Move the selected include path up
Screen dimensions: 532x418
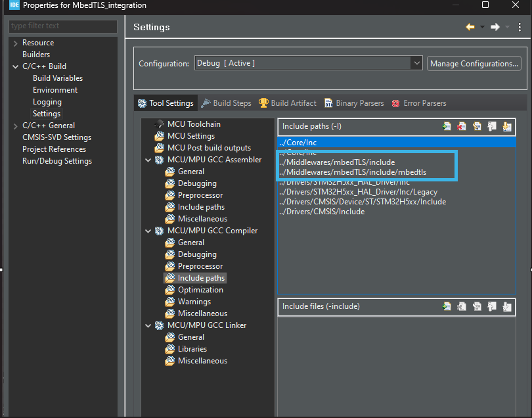click(x=491, y=126)
